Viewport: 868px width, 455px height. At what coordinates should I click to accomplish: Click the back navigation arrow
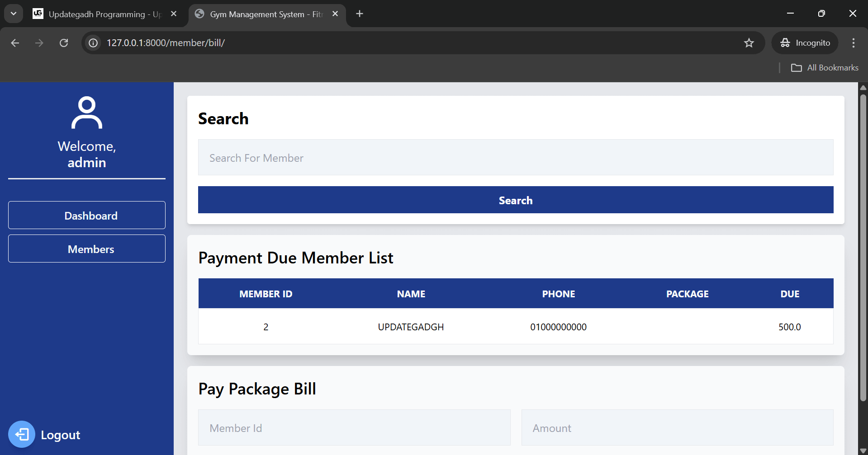[x=15, y=42]
